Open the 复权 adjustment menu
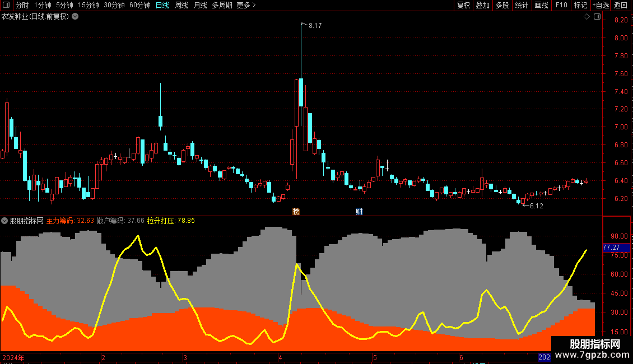The height and width of the screenshot is (364, 633). (463, 5)
